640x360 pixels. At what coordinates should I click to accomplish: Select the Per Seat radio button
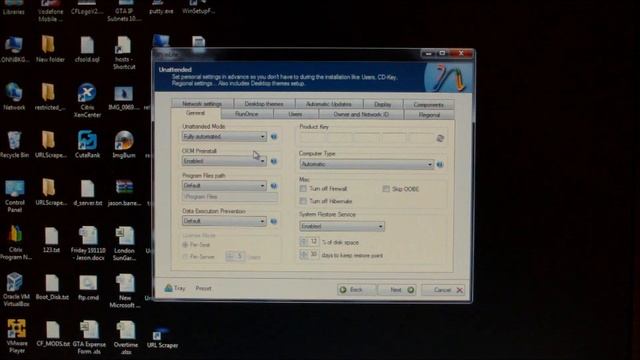coord(185,245)
